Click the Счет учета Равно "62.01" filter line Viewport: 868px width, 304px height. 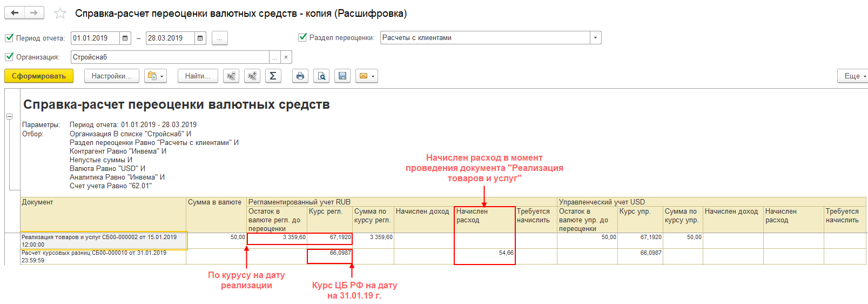pos(111,186)
